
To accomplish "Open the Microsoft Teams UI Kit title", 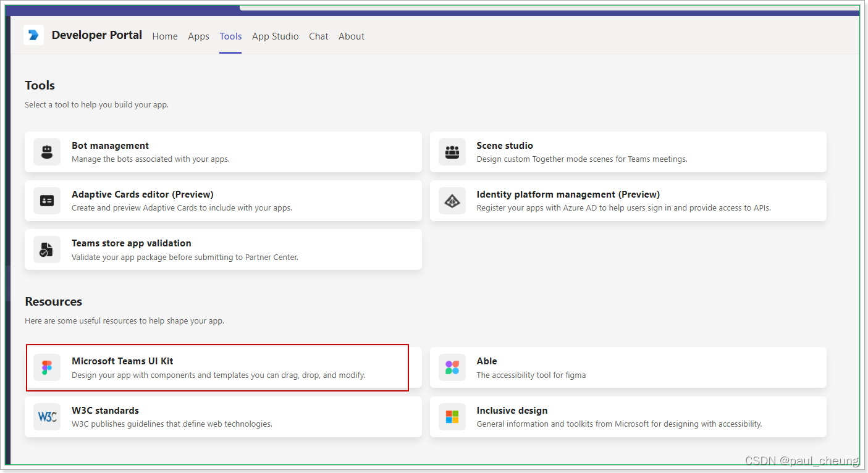I will pos(122,361).
